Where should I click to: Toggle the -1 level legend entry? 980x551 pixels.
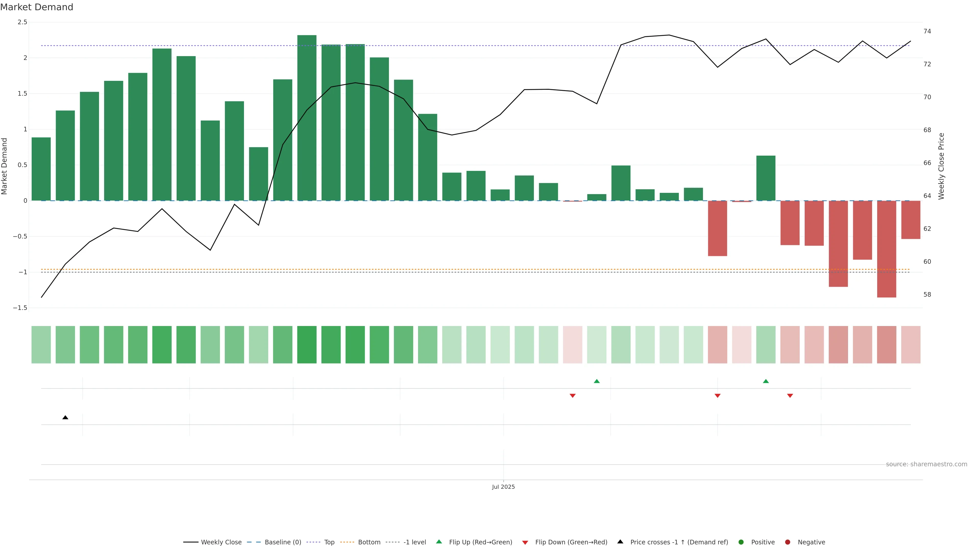tap(414, 542)
